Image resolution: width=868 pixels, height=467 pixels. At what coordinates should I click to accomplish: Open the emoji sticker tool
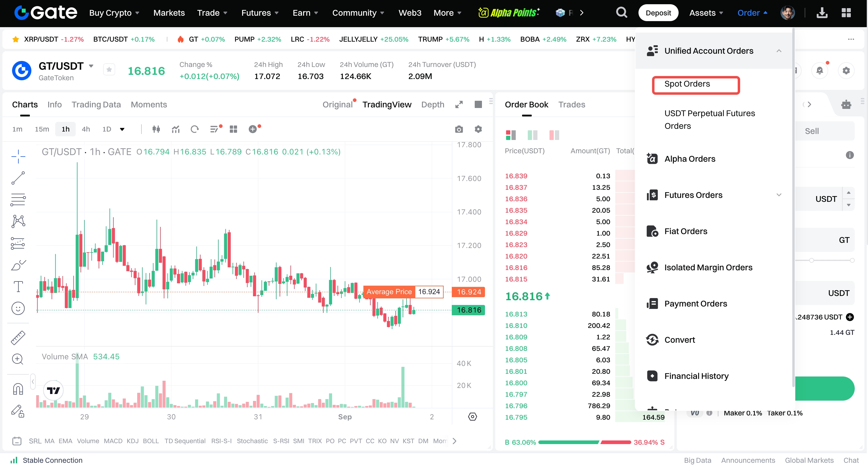coord(18,308)
